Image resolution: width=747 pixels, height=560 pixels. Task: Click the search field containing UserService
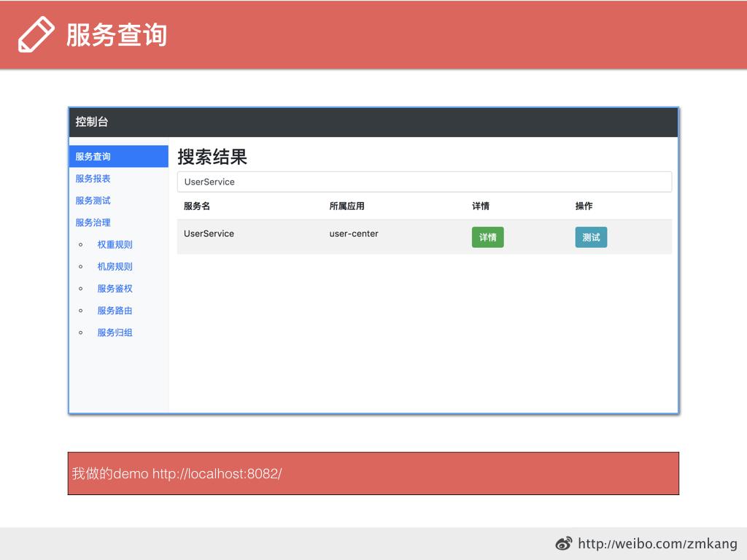coord(424,182)
